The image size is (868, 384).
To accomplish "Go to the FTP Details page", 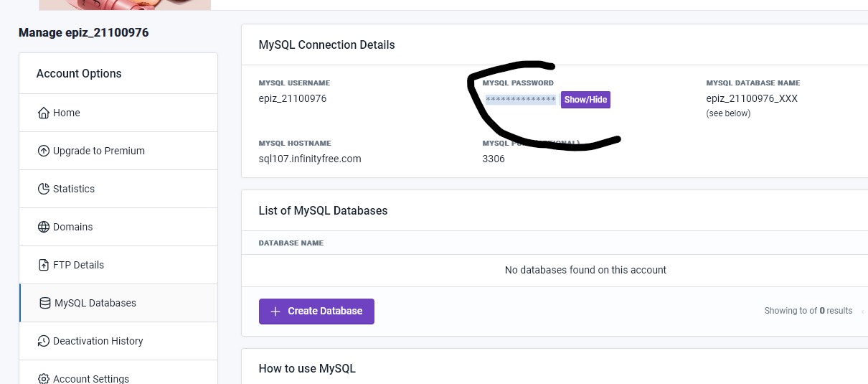I will click(x=78, y=265).
